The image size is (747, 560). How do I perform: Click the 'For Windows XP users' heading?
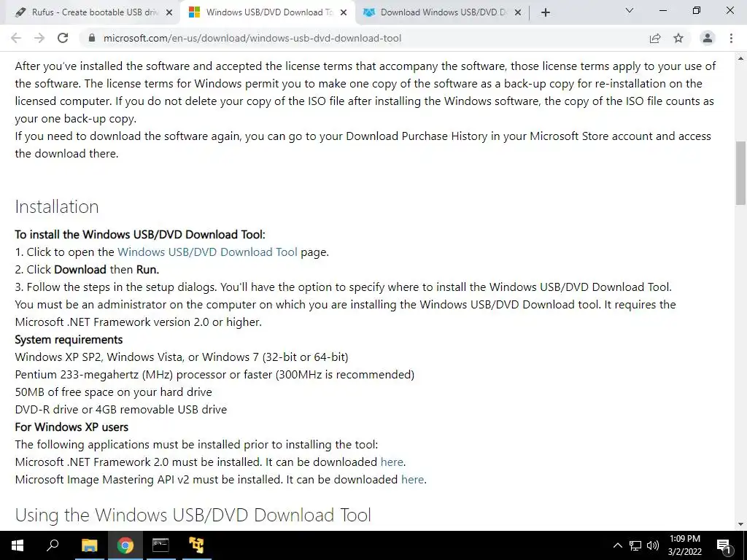pos(71,427)
